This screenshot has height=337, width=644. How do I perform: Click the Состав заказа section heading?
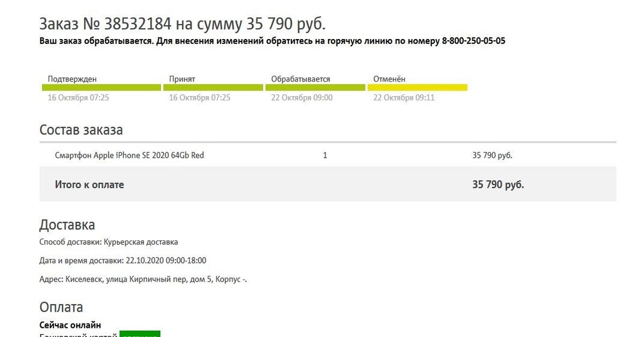click(81, 130)
